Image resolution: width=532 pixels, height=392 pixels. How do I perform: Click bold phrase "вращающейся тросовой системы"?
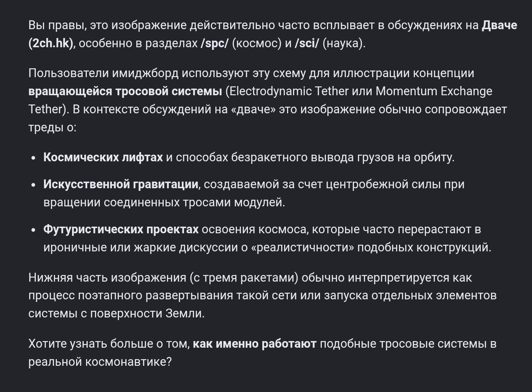[125, 91]
